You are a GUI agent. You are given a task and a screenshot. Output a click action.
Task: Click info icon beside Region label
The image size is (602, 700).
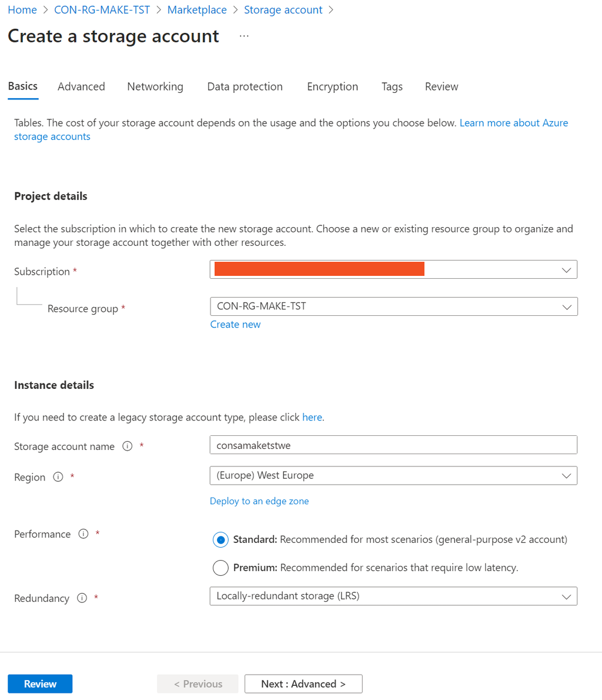[58, 477]
